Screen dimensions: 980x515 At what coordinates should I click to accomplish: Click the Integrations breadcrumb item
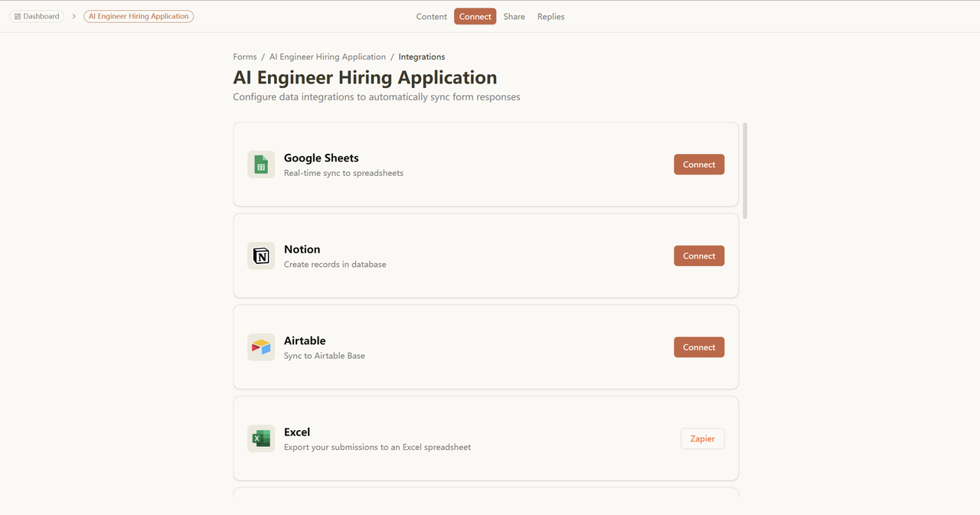[421, 57]
